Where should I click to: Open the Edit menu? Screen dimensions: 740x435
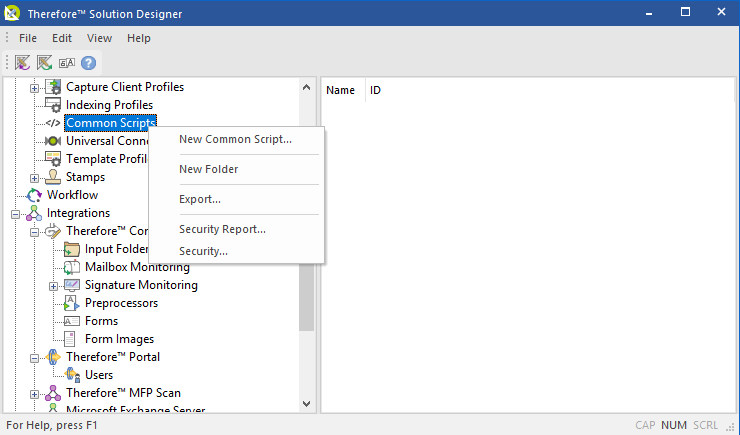[62, 38]
